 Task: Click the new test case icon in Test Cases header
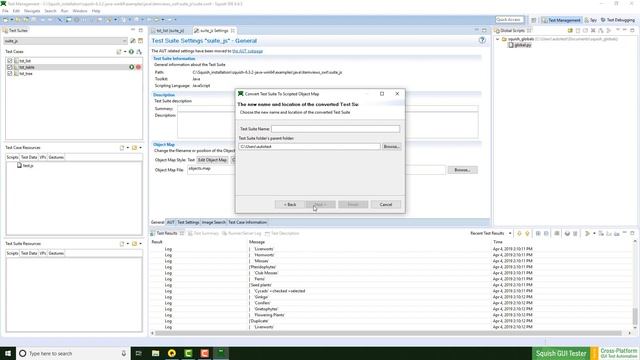tap(119, 52)
